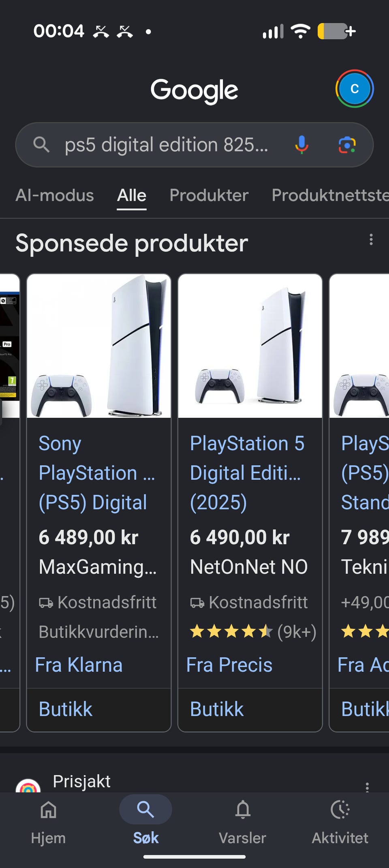
Task: Open the Google account profile avatar
Action: [355, 89]
